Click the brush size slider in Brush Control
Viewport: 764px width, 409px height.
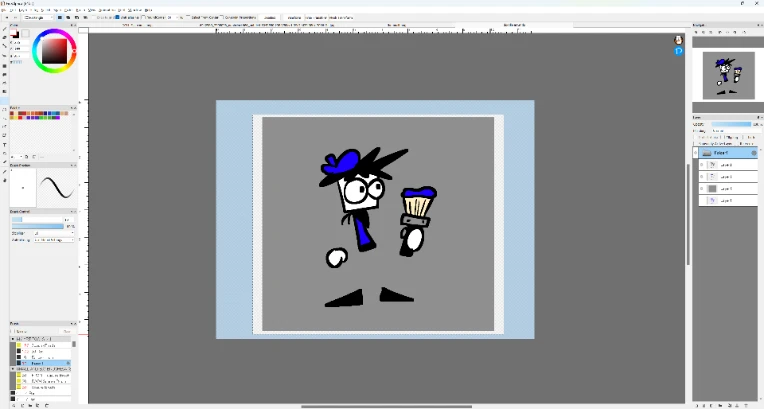(38, 220)
